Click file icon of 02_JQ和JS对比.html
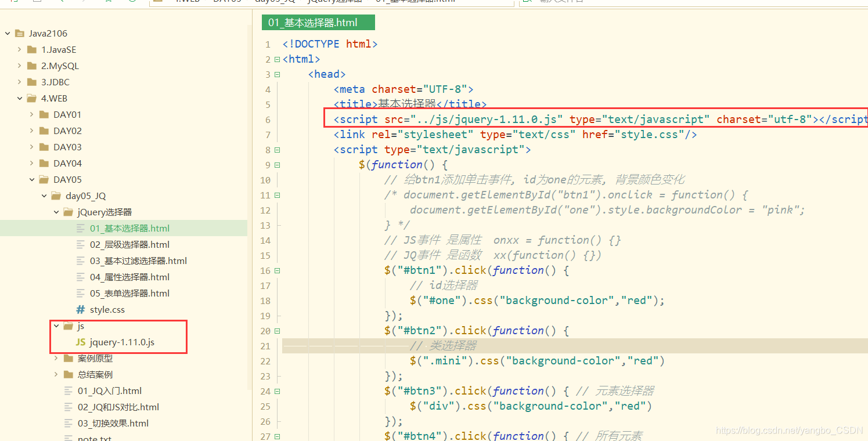Viewport: 868px width, 441px height. point(69,407)
